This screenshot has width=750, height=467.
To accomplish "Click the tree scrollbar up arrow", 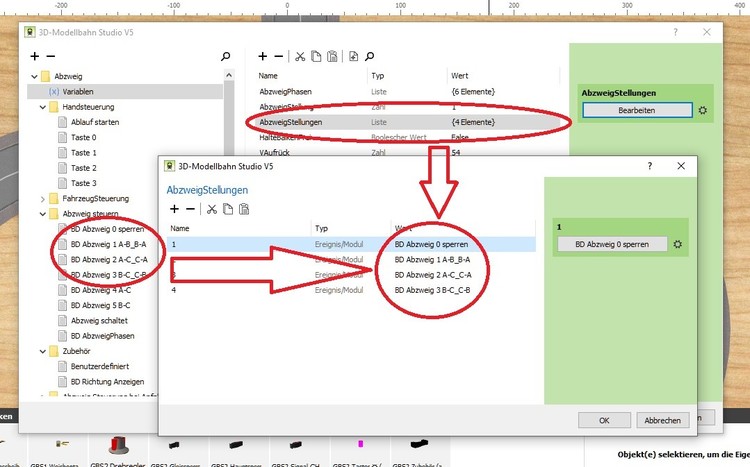I will (229, 75).
